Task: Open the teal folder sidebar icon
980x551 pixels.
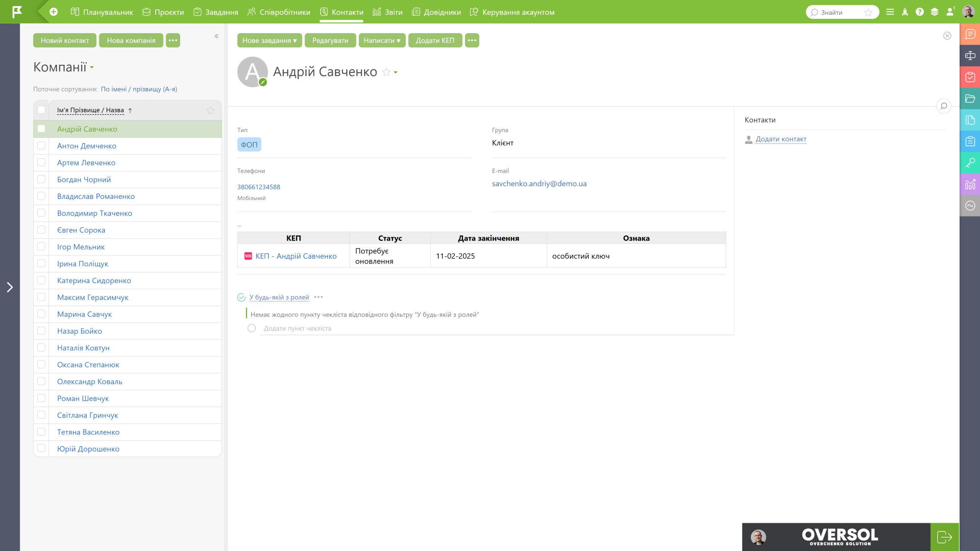Action: coord(970,99)
